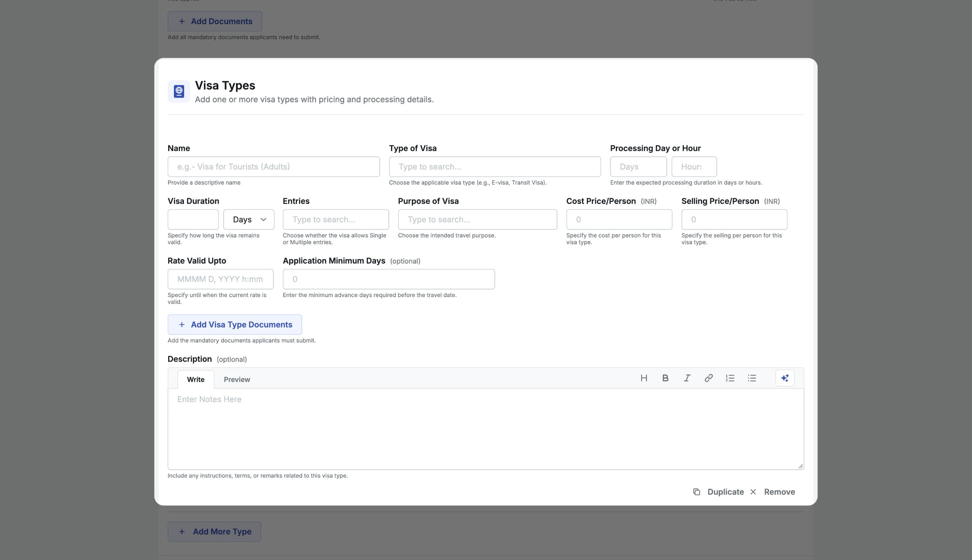
Task: Focus the Processing Days input field
Action: coord(638,167)
